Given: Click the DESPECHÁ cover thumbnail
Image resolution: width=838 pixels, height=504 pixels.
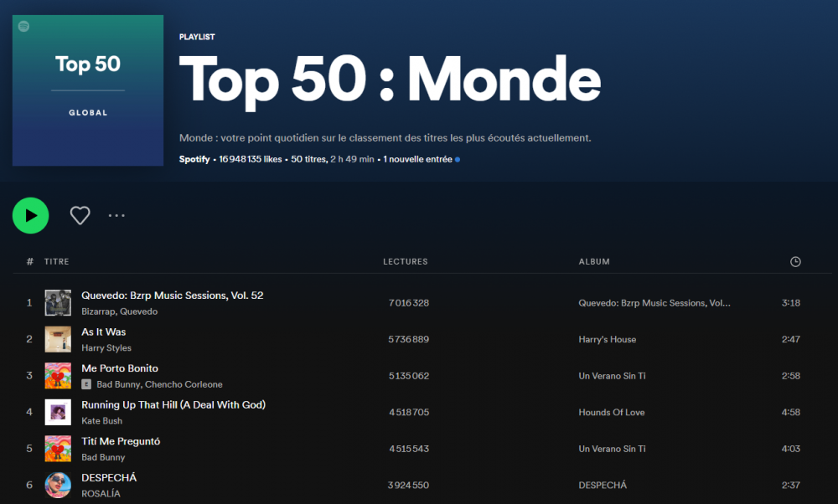Looking at the screenshot, I should 58,485.
